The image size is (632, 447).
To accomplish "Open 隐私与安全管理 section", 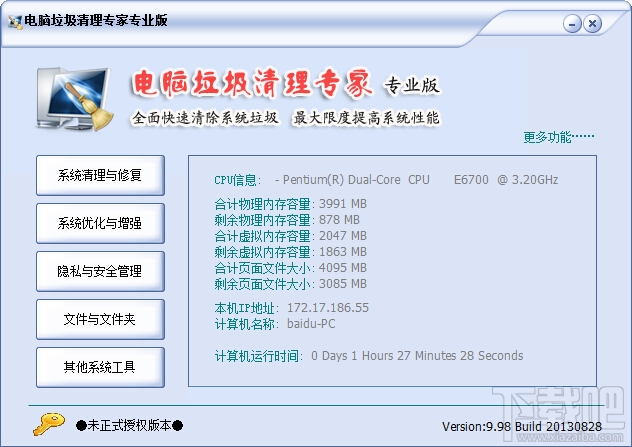I will coord(100,271).
